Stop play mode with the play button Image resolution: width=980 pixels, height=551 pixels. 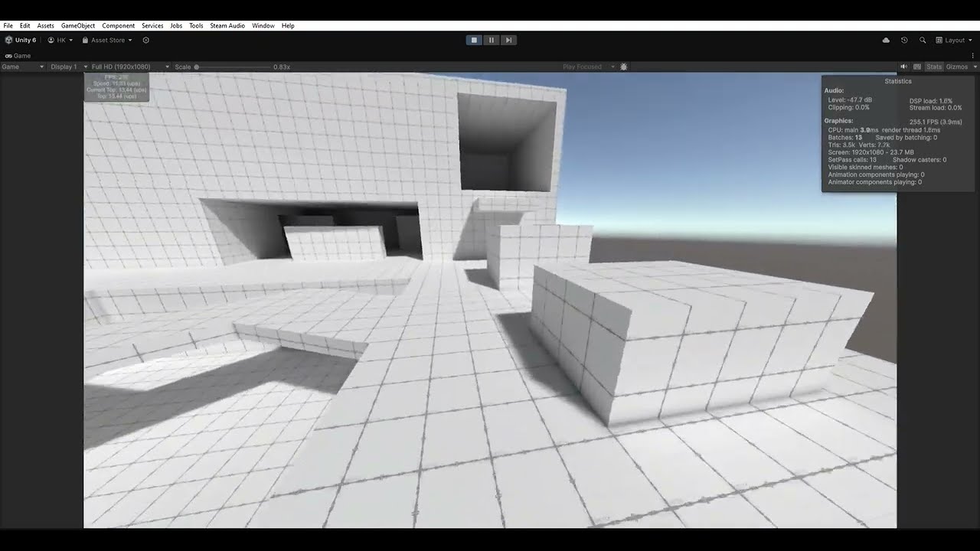coord(474,40)
